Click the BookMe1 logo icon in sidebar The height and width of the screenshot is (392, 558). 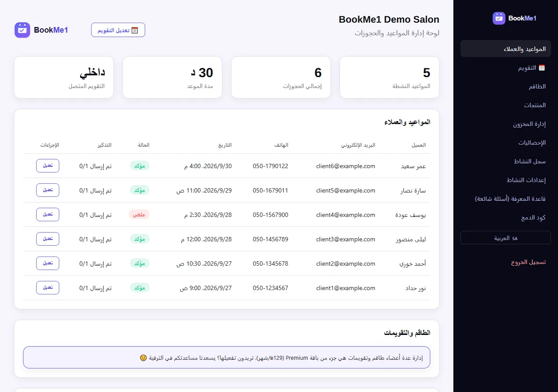tap(499, 18)
